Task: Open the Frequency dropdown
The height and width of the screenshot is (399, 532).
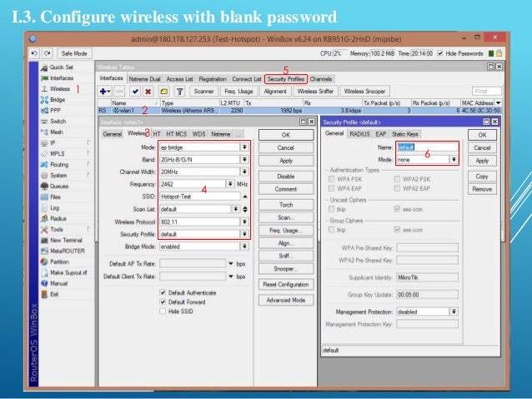Action: pyautogui.click(x=230, y=184)
